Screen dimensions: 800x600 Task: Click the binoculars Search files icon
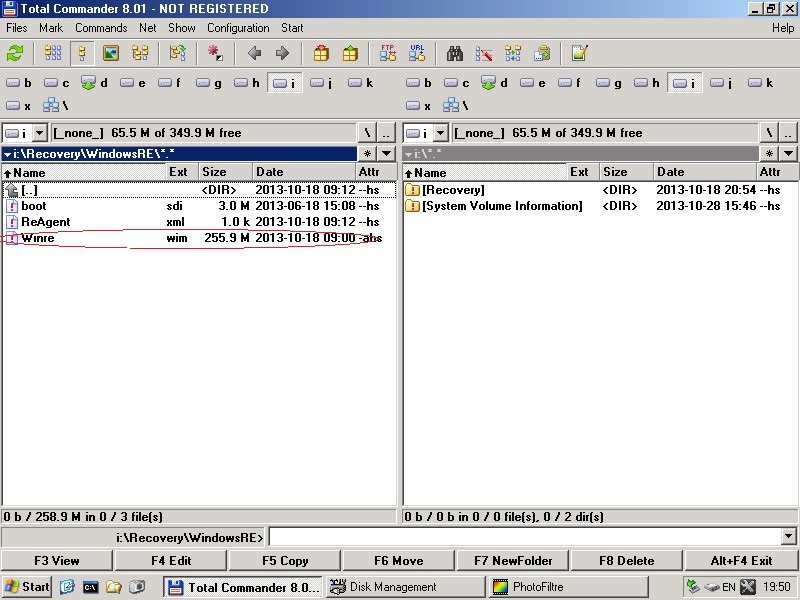[455, 53]
